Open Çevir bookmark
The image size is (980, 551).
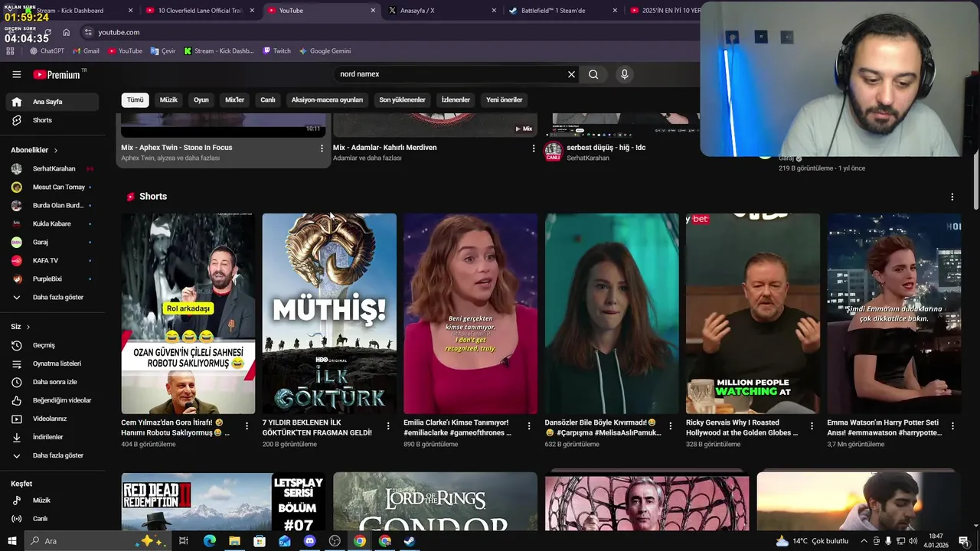click(163, 51)
